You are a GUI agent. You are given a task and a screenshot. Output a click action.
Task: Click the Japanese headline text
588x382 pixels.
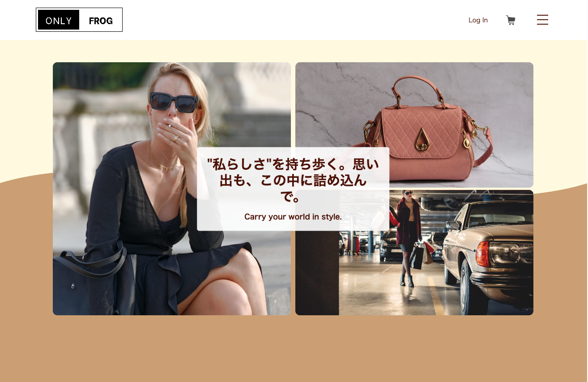[x=293, y=180]
